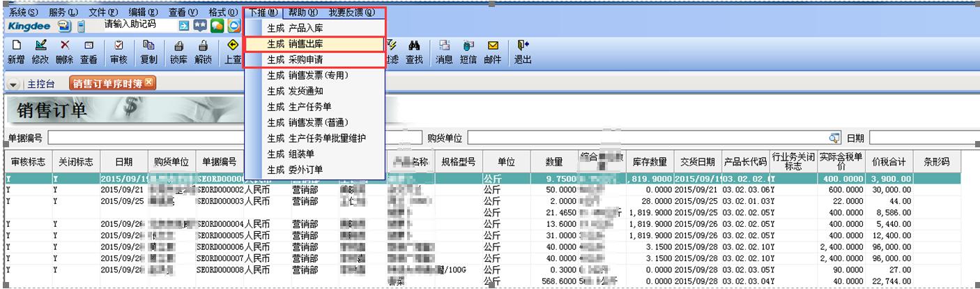
Task: Choose 生成 产品入库 from the menu
Action: [314, 28]
